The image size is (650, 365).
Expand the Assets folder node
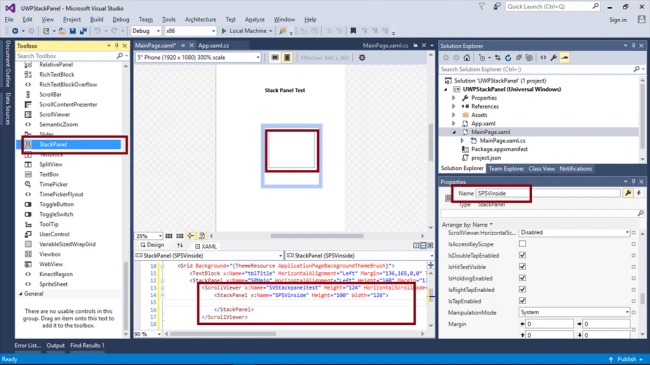coord(454,115)
